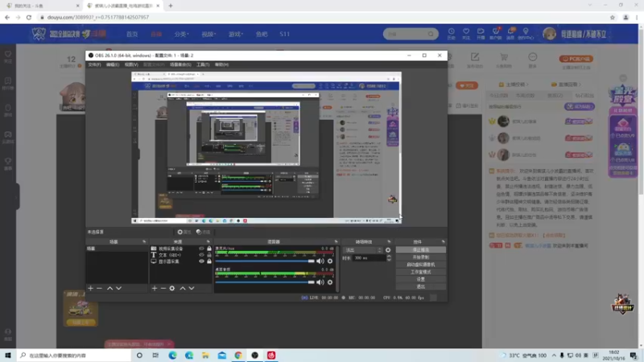Mute the microphone/Aux audio speaker icon

click(x=320, y=261)
